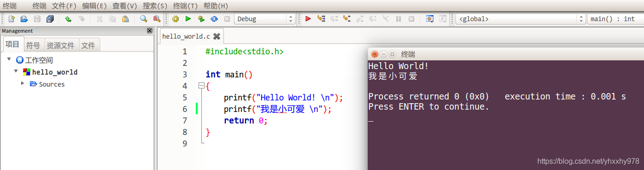Cut selection scissors icon
This screenshot has height=170, width=644.
99,19
